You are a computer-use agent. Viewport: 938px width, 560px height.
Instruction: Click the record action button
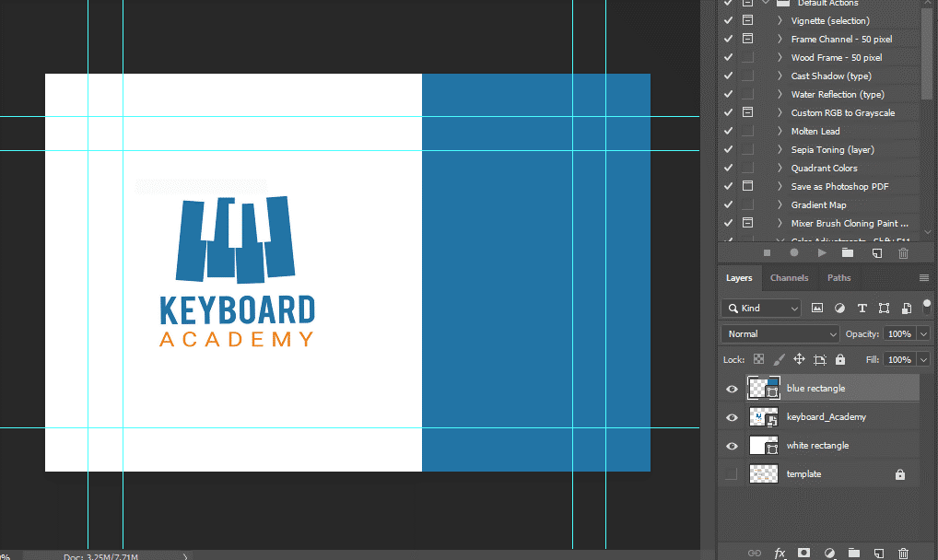[x=794, y=252]
